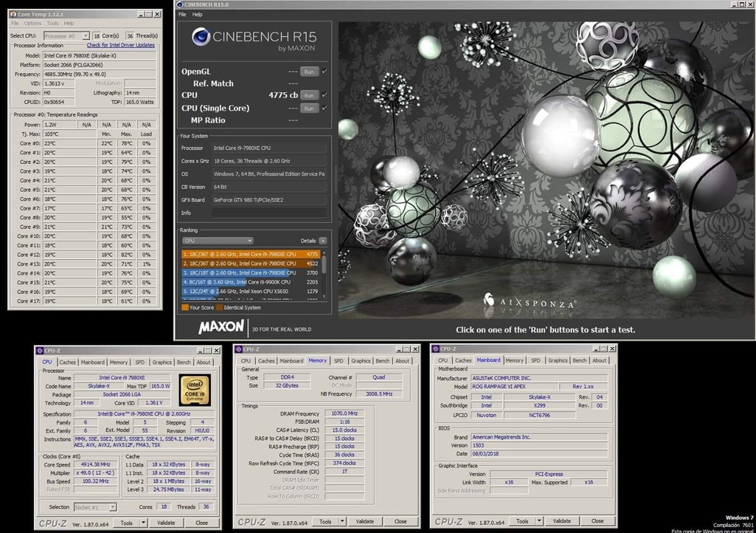Toggle the OpenGL test checkbox
The image size is (756, 533).
tap(324, 71)
